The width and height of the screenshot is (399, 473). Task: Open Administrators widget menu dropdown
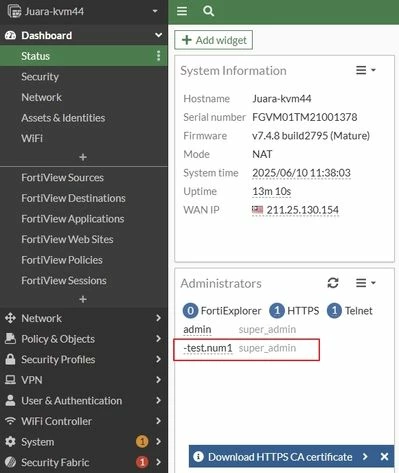click(366, 283)
